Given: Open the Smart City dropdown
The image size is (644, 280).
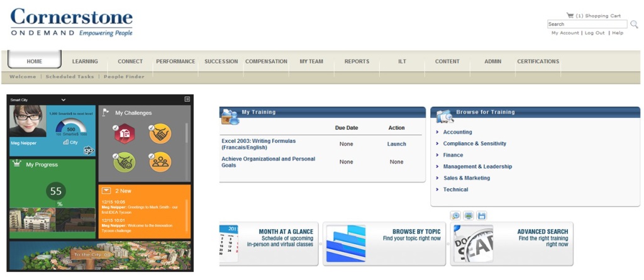Looking at the screenshot, I should pyautogui.click(x=63, y=99).
